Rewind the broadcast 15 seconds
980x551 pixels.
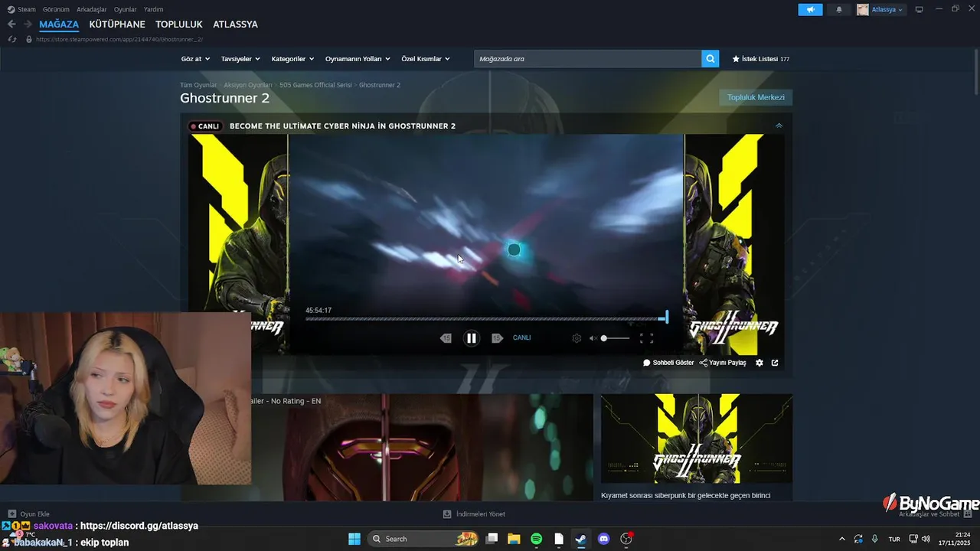tap(446, 338)
